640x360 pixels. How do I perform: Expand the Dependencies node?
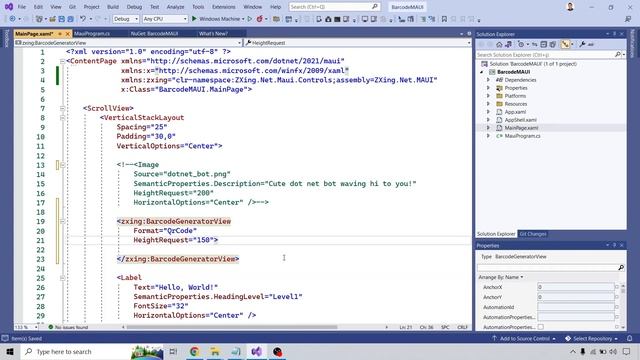tap(488, 80)
